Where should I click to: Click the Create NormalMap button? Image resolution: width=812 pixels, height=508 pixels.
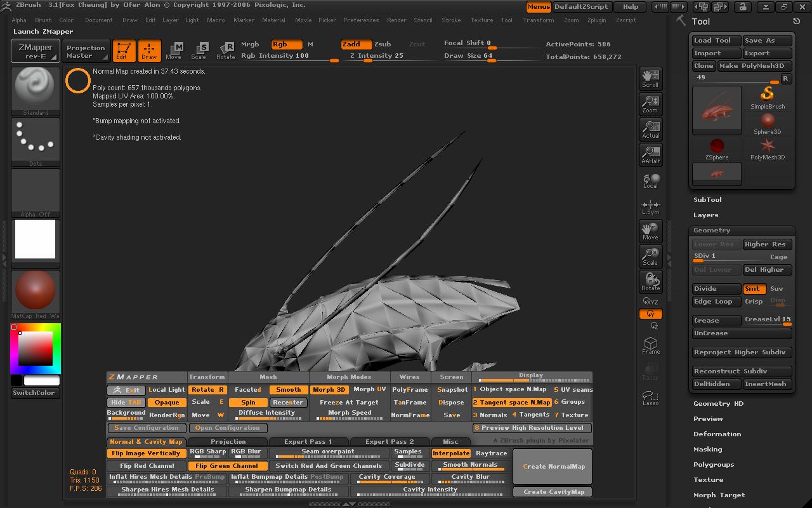click(x=553, y=467)
